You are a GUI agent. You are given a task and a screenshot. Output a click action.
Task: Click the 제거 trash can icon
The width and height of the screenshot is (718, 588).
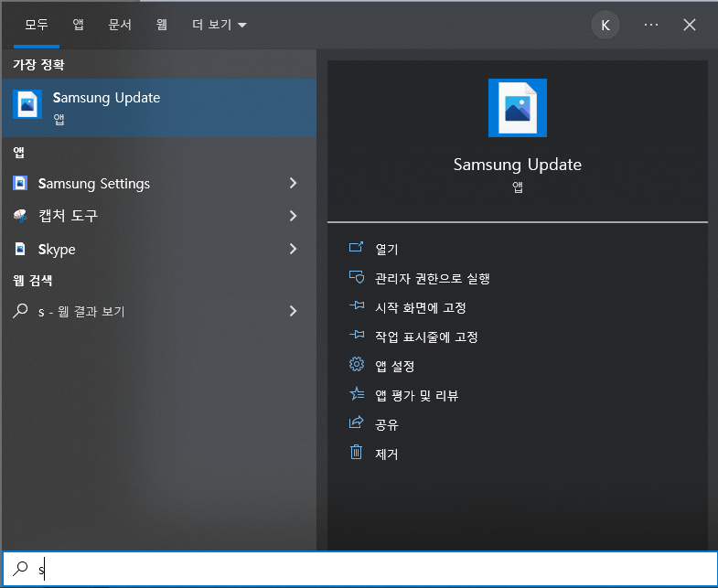(356, 452)
